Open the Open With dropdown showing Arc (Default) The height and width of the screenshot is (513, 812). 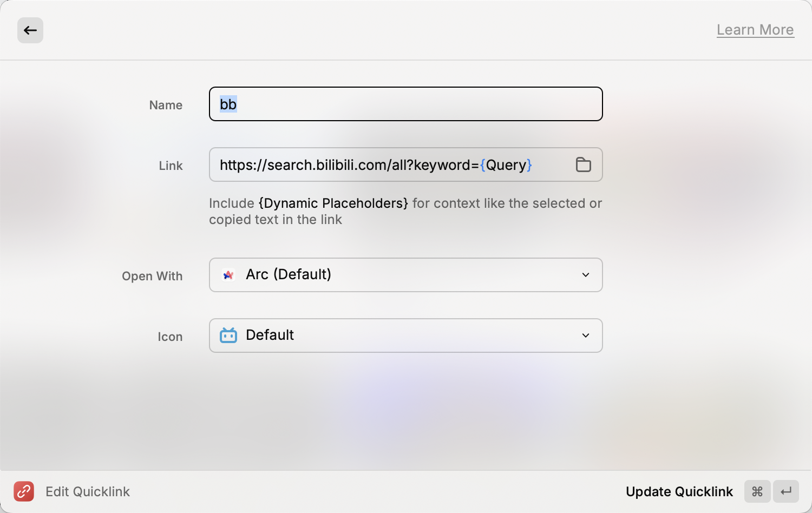[405, 275]
